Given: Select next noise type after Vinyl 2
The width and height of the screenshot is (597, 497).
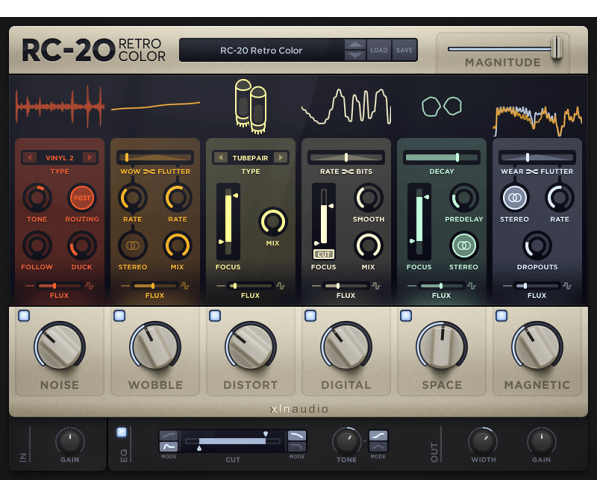Looking at the screenshot, I should (90, 157).
